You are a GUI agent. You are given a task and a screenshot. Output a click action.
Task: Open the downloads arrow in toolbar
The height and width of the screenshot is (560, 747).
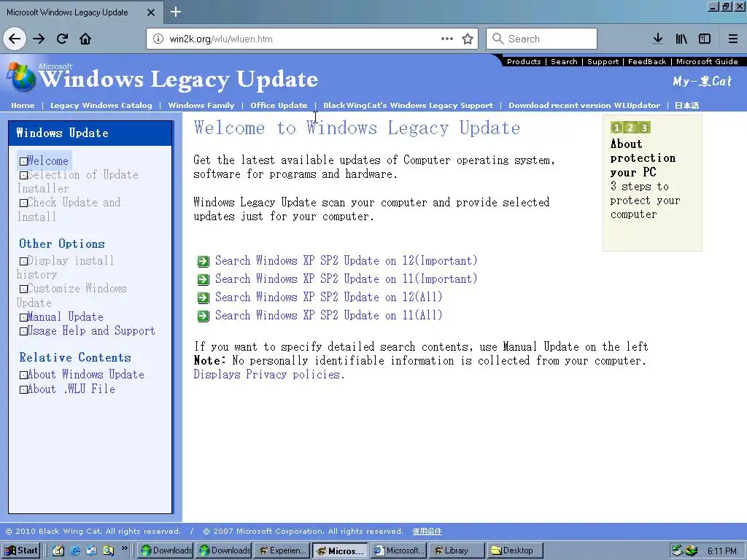tap(658, 39)
